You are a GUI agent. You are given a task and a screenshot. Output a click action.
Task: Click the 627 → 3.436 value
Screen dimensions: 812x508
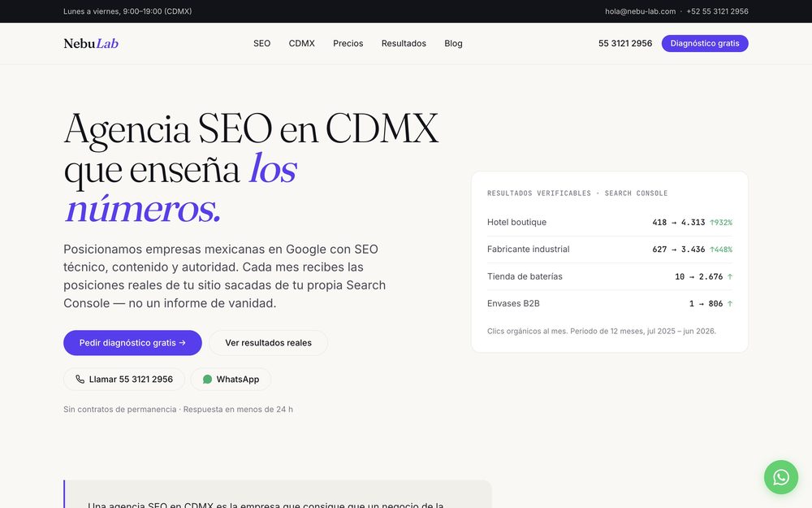click(678, 250)
